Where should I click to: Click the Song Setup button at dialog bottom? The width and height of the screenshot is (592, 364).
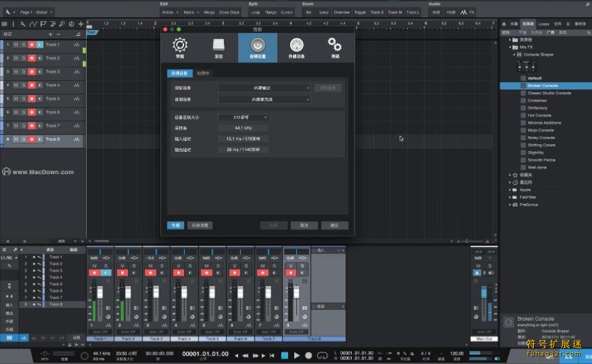(x=200, y=225)
